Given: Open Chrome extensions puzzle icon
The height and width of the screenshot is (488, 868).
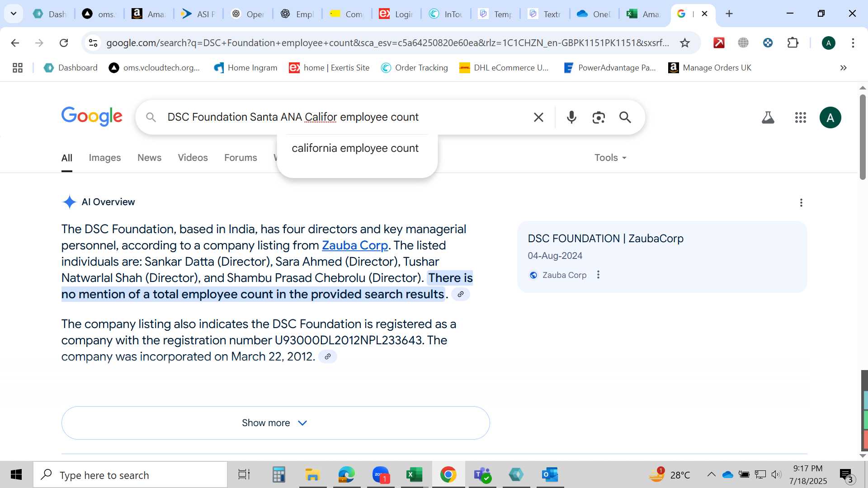Looking at the screenshot, I should 793,43.
